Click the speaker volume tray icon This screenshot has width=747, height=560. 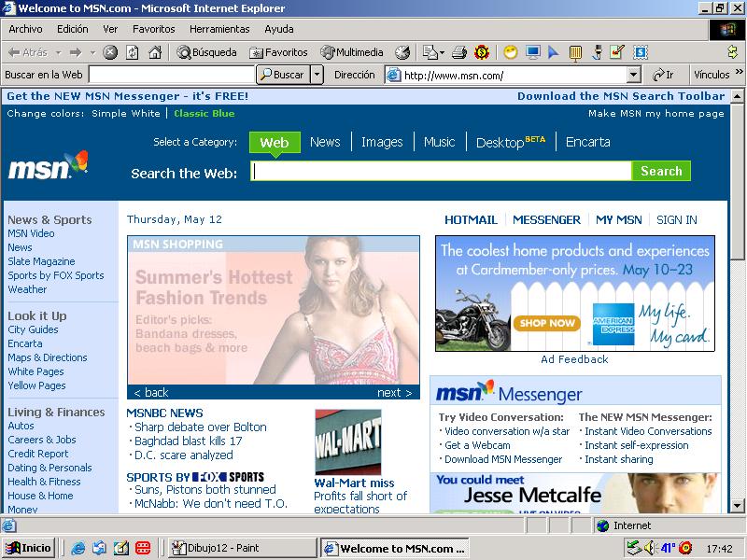tap(649, 548)
